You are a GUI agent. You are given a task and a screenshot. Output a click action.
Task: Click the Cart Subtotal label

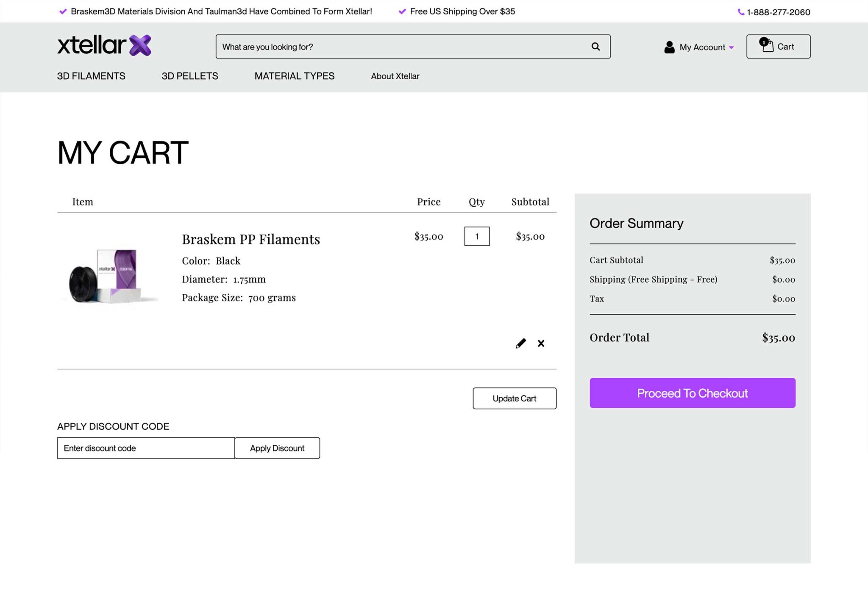click(x=616, y=260)
